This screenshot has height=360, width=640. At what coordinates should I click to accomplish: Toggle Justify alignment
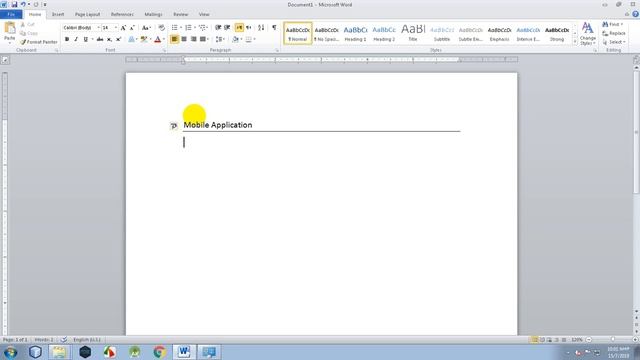point(203,40)
